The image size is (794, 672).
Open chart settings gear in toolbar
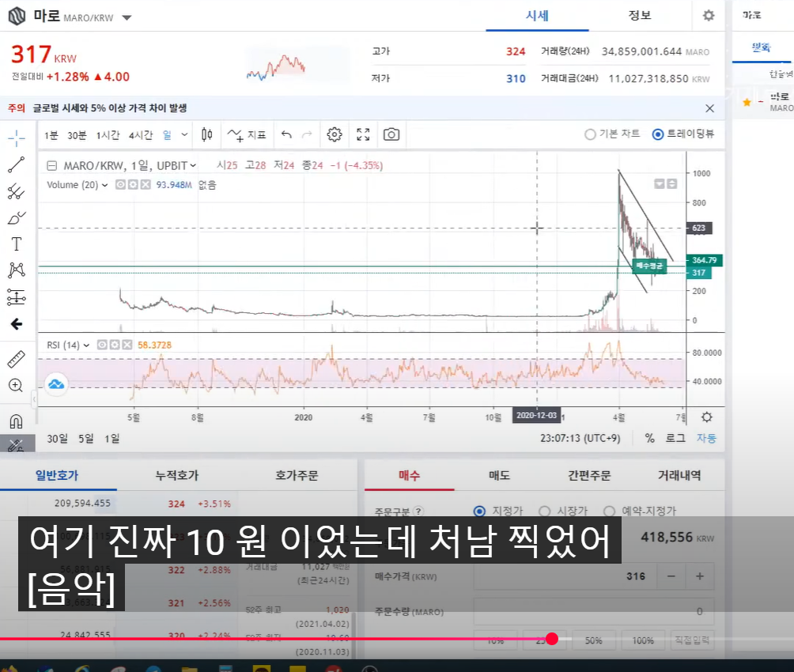pyautogui.click(x=335, y=134)
